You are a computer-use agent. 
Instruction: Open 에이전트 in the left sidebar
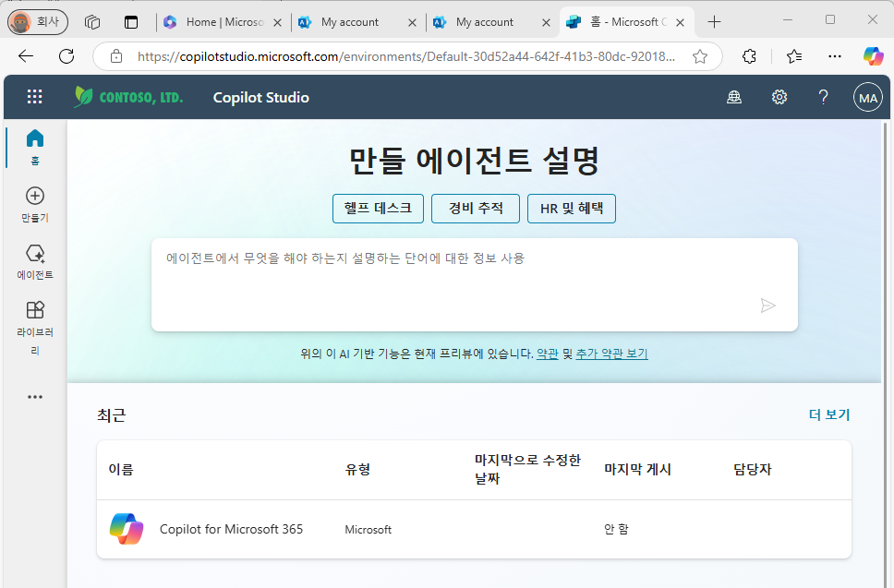tap(35, 261)
